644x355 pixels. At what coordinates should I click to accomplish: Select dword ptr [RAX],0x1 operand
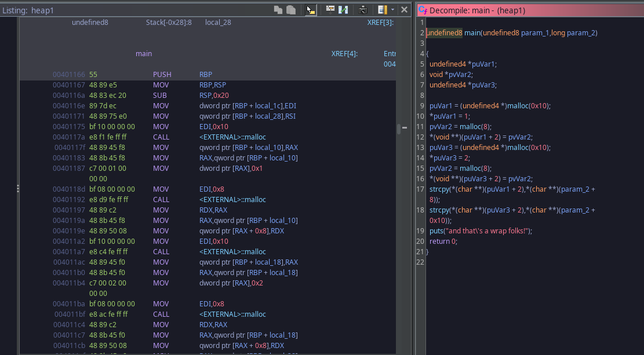[231, 169]
